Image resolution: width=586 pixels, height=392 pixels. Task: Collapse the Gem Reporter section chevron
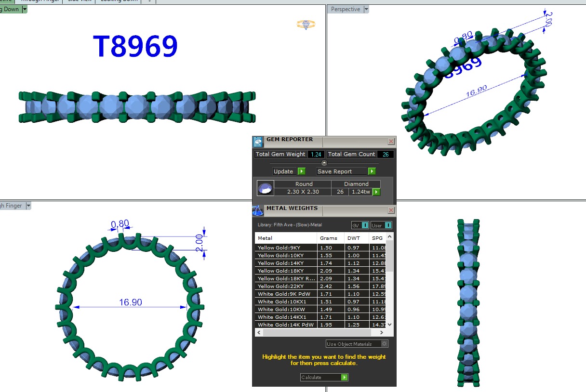[324, 163]
